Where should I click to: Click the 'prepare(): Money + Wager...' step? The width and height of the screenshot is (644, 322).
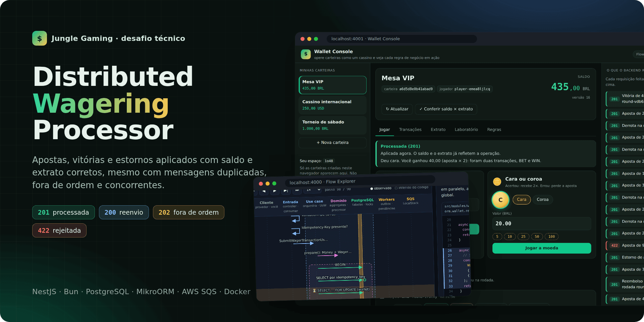[x=328, y=252]
